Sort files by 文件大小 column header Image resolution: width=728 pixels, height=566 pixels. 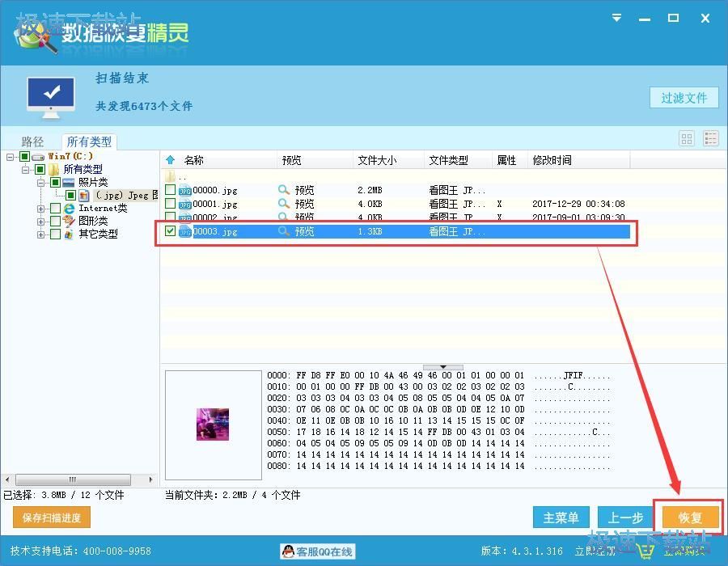[x=377, y=160]
